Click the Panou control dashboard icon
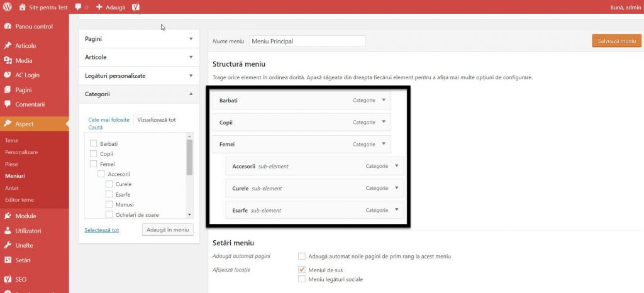 click(x=8, y=26)
